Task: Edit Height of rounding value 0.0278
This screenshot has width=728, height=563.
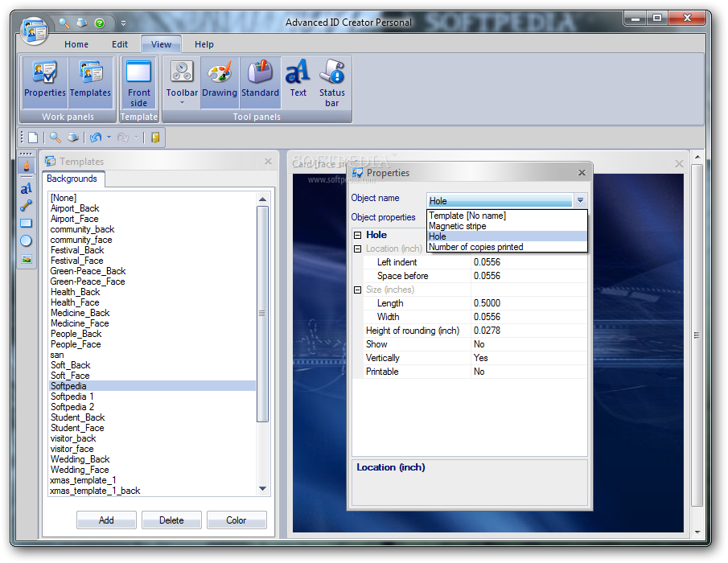Action: (x=529, y=331)
